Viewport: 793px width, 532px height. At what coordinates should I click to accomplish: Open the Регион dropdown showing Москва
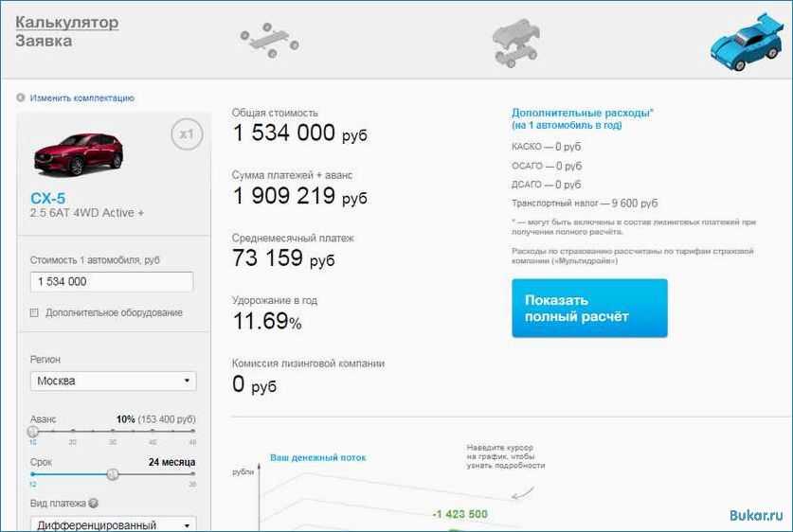coord(114,381)
